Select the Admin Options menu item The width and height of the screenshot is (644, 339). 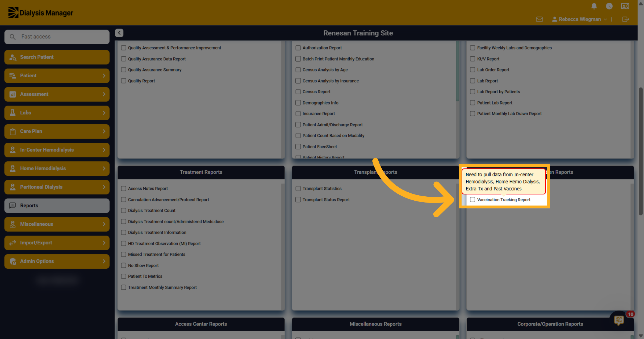point(57,261)
